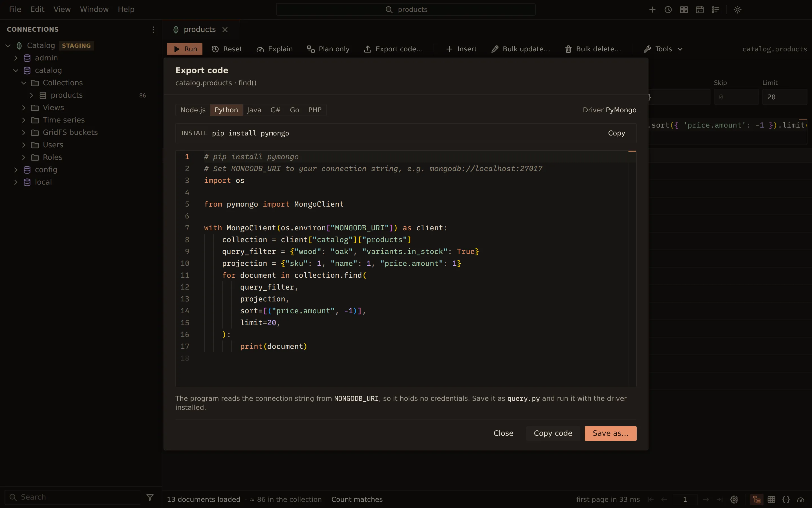The width and height of the screenshot is (812, 508).
Task: Switch to table view in status bar
Action: point(771,500)
